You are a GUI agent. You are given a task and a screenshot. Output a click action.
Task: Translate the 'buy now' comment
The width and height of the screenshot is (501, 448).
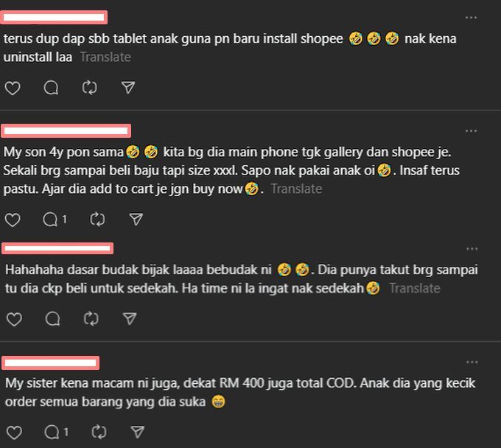296,189
